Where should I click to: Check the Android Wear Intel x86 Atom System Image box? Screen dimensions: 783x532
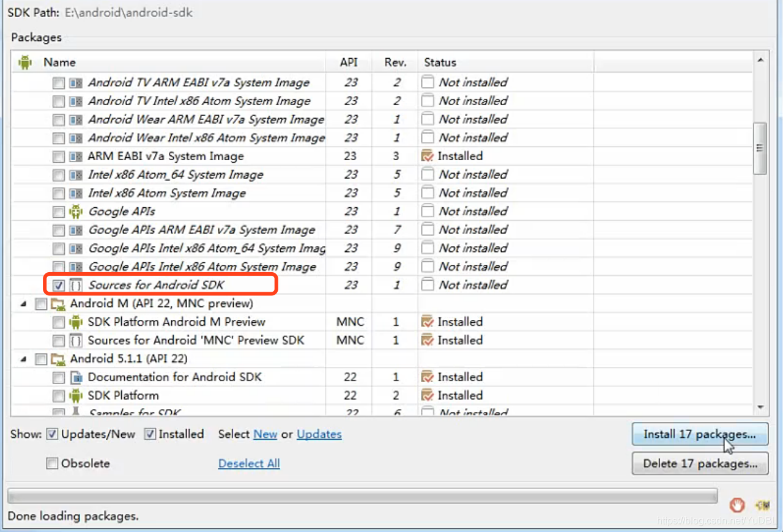58,138
